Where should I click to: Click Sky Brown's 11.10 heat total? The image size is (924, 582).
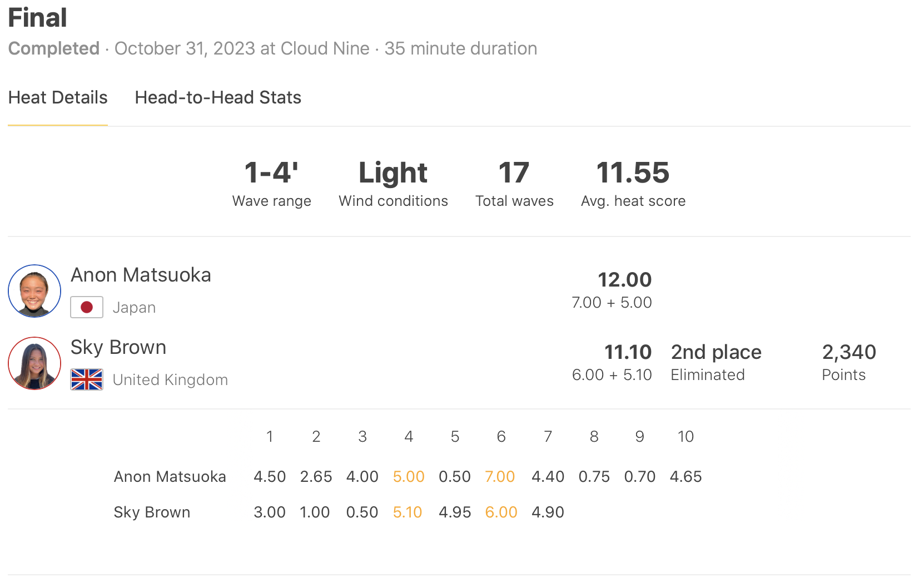(x=628, y=352)
